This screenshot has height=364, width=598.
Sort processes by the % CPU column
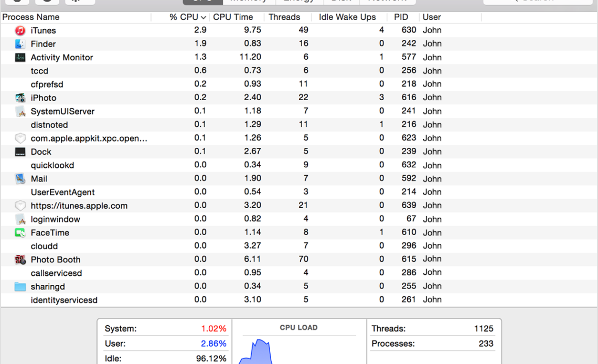click(x=188, y=17)
